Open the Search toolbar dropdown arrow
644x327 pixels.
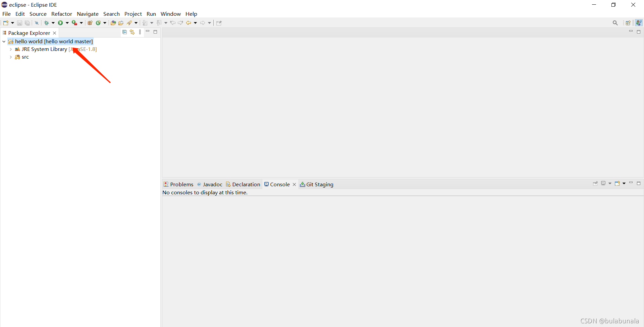[136, 23]
